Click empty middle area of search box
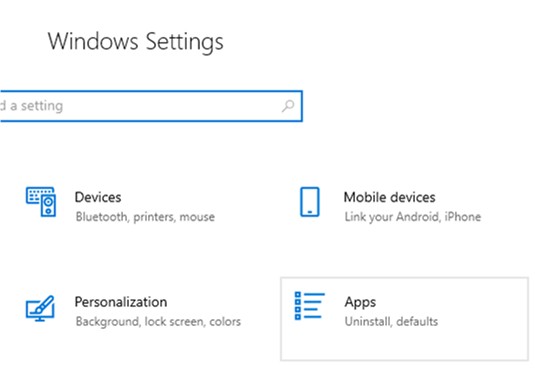The image size is (535, 377). 171,106
